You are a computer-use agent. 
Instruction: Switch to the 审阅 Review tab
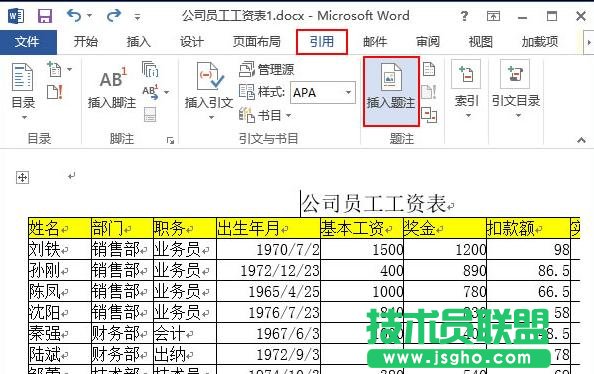[428, 42]
